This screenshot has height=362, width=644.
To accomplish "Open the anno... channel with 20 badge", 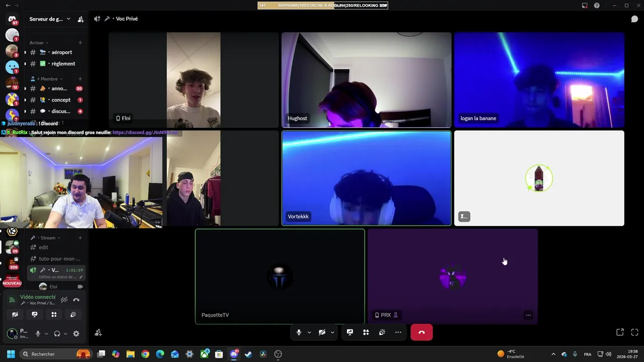I will coord(55,88).
